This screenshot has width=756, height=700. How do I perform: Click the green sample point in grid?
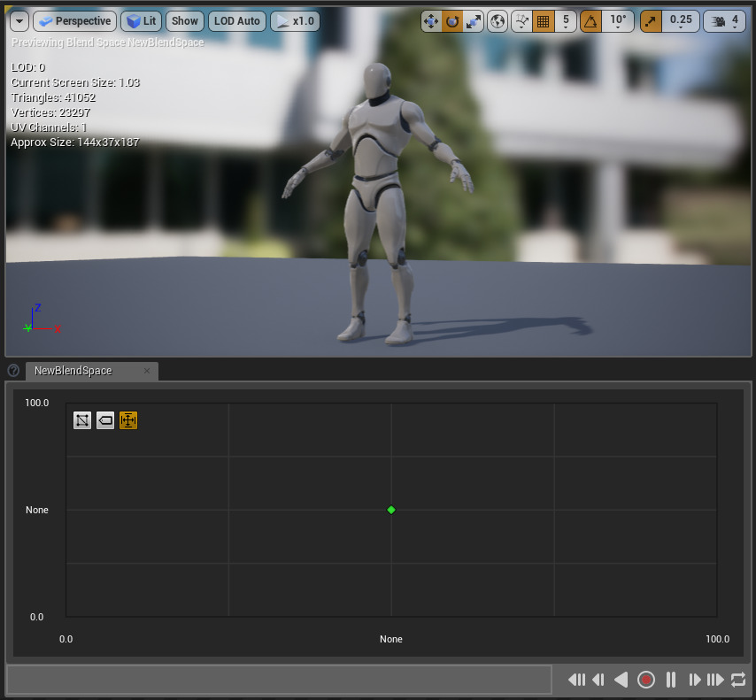pos(391,510)
